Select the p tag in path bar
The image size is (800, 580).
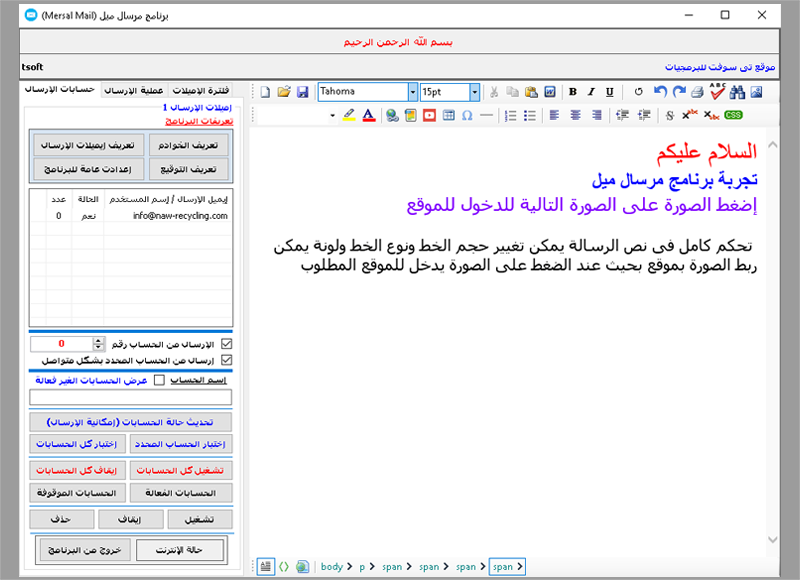[x=362, y=567]
